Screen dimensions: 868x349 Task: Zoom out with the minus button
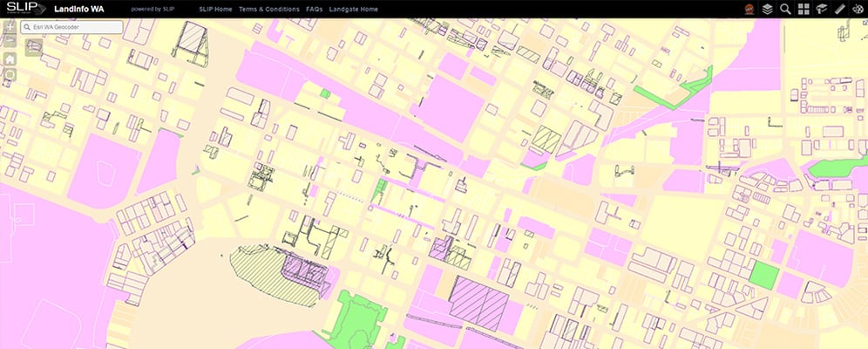point(10,41)
